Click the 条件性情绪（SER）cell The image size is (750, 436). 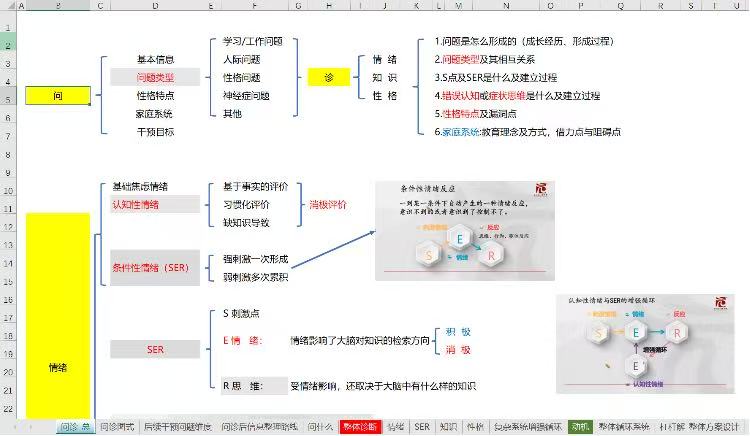(x=155, y=268)
